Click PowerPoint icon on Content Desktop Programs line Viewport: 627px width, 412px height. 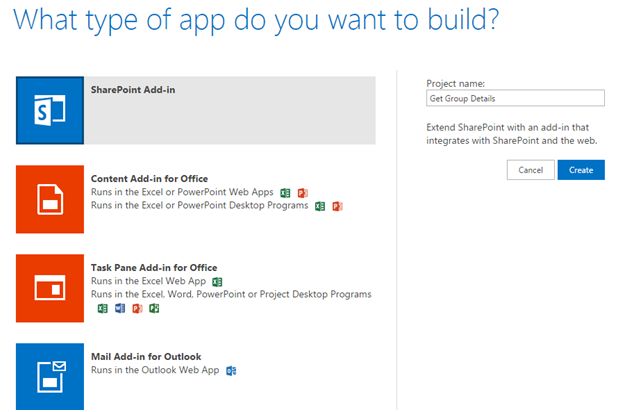point(337,206)
